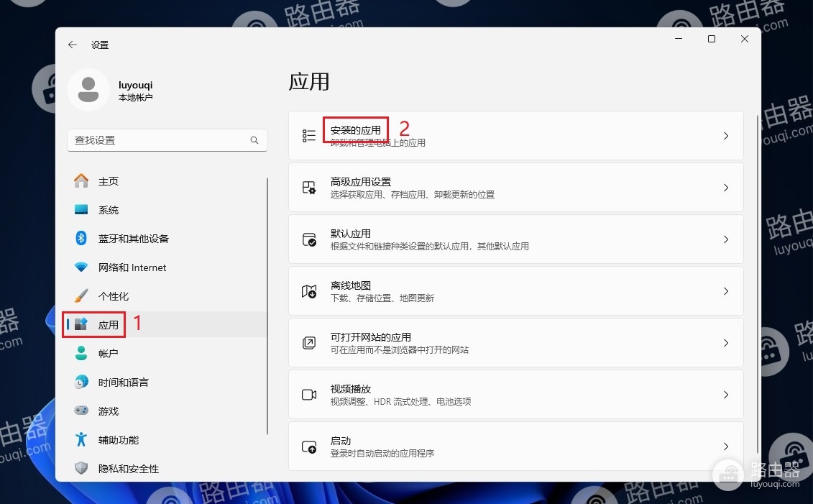Click the 本地帐户 label under username

point(135,98)
